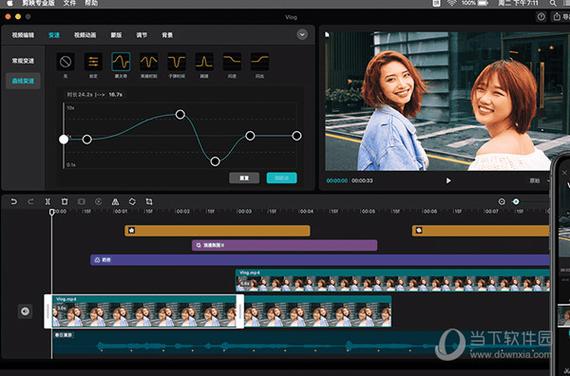Toggle main track cover eye icon
The width and height of the screenshot is (570, 376).
pos(25,311)
